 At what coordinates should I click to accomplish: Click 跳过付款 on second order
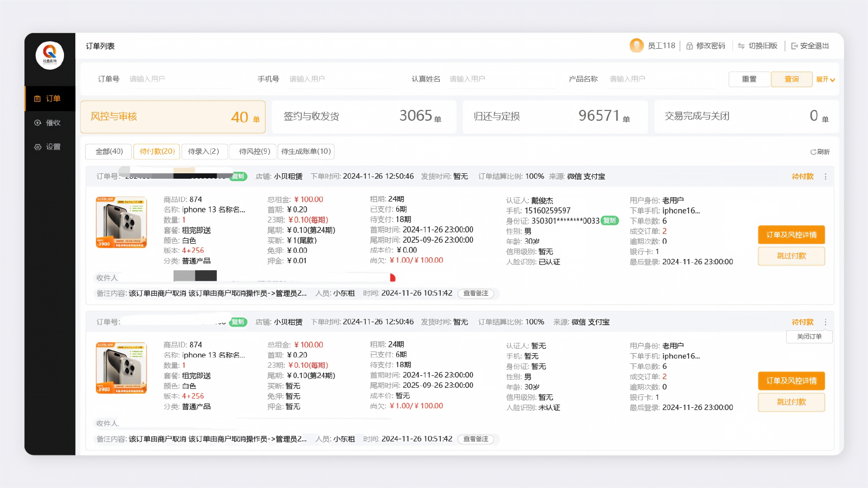(792, 402)
